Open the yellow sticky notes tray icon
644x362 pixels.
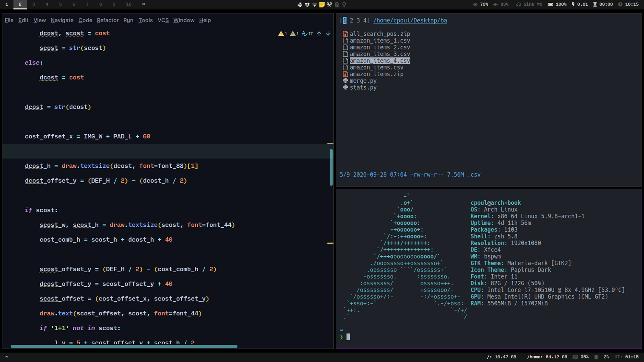tap(322, 4)
